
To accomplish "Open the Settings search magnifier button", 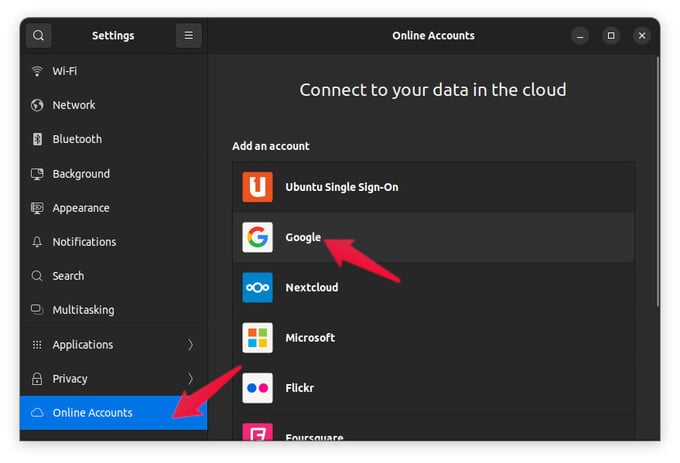I will pyautogui.click(x=39, y=36).
